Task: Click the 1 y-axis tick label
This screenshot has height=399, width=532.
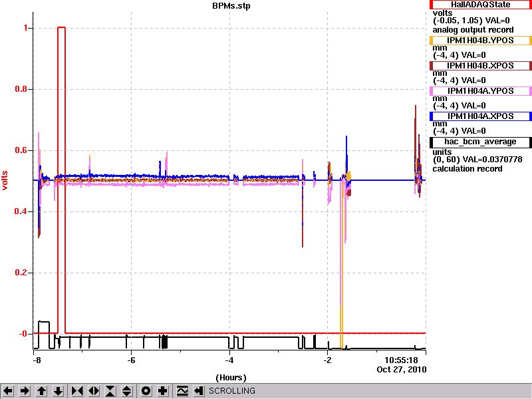Action: [x=26, y=28]
